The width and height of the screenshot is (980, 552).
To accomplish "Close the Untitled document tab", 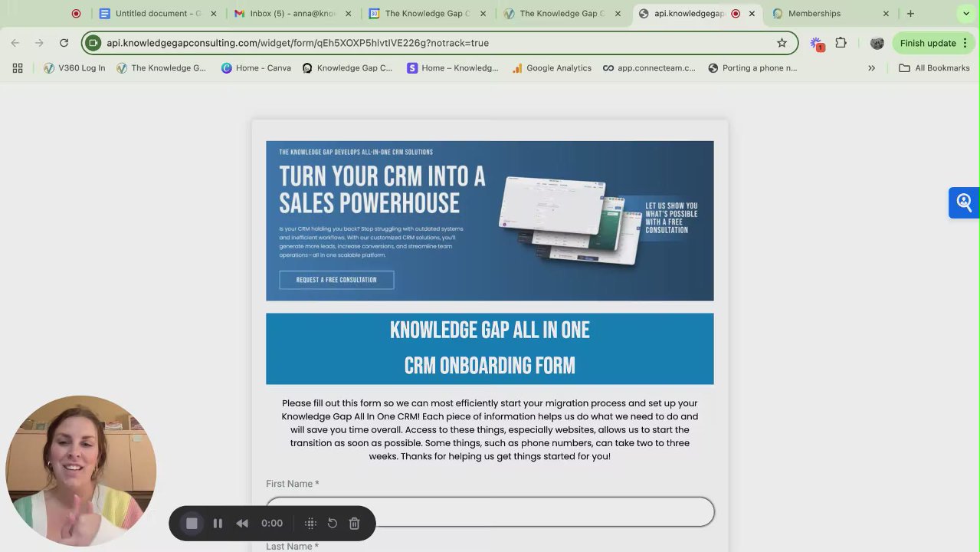I will [x=214, y=13].
